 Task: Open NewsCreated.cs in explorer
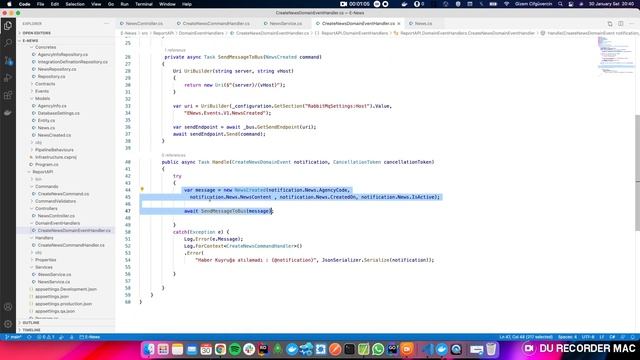click(x=54, y=135)
